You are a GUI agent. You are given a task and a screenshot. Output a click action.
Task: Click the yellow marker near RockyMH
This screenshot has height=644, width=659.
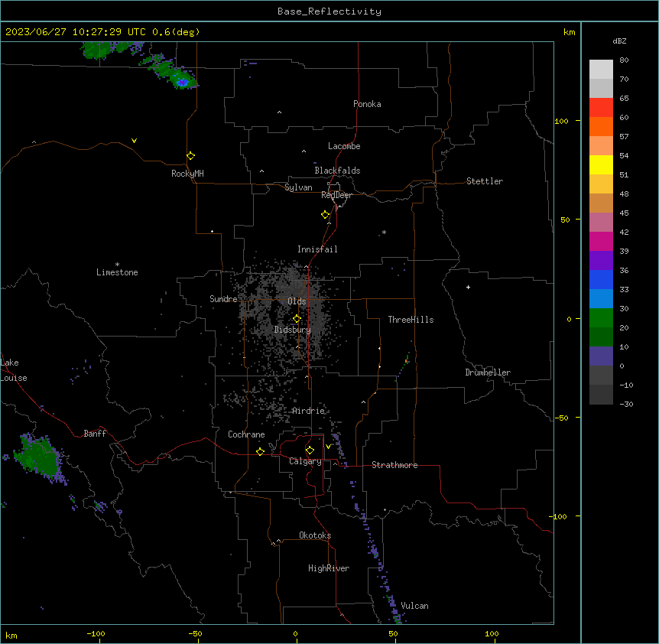(x=190, y=156)
